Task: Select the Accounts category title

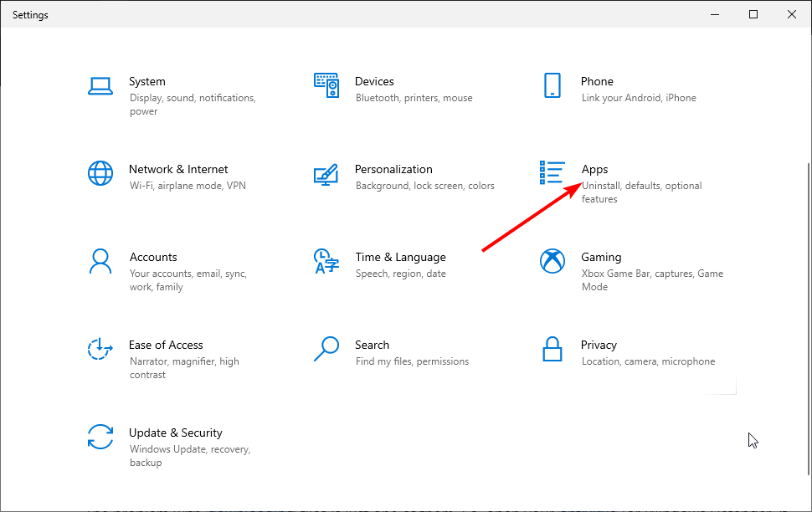Action: pos(153,258)
